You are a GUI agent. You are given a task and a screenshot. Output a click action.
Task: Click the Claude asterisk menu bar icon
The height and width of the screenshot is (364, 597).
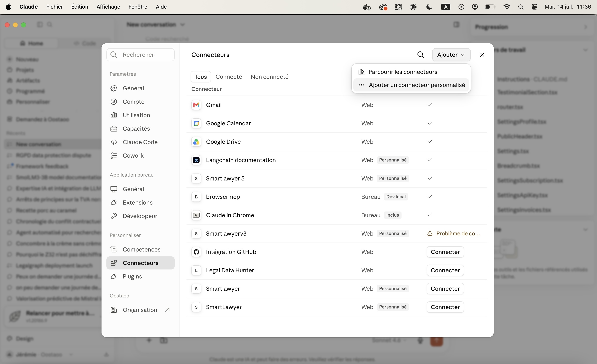[413, 7]
